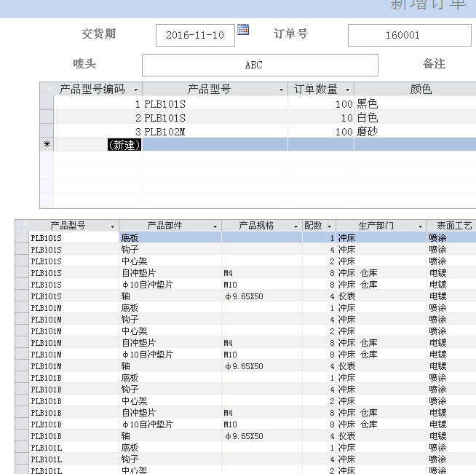
Task: Expand 产品部件 column dropdown in parts grid
Action: 214,226
